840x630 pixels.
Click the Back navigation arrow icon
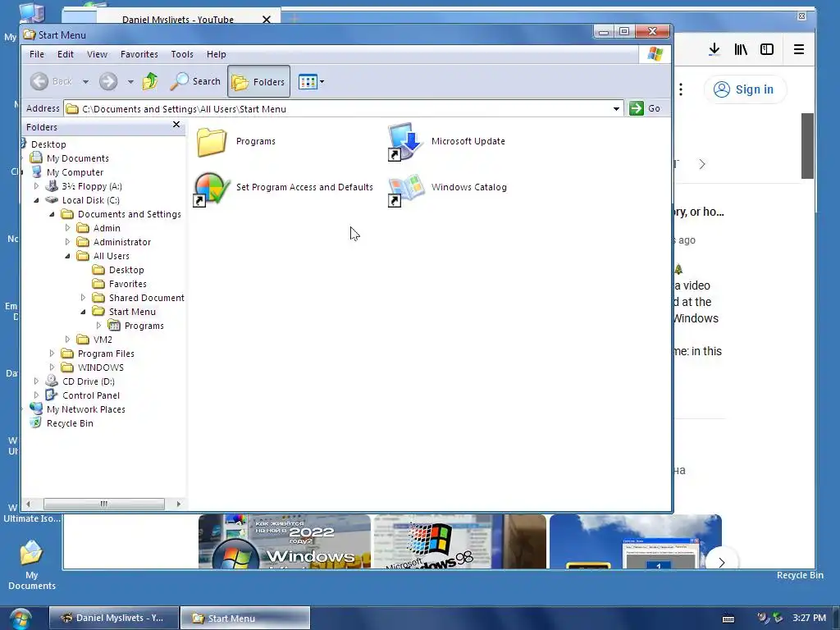[x=39, y=81]
